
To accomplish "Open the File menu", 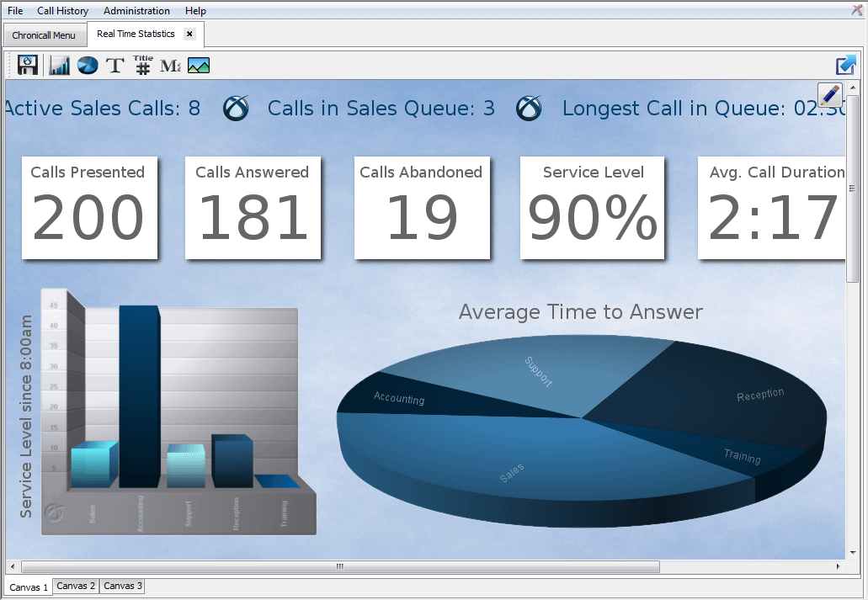I will coord(15,11).
